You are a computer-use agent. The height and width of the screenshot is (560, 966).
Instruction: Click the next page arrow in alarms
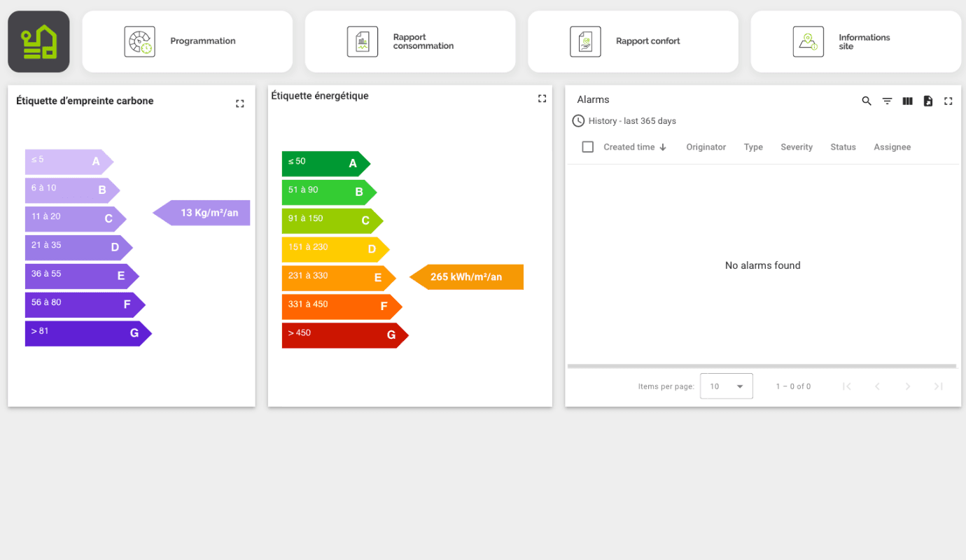click(x=908, y=386)
